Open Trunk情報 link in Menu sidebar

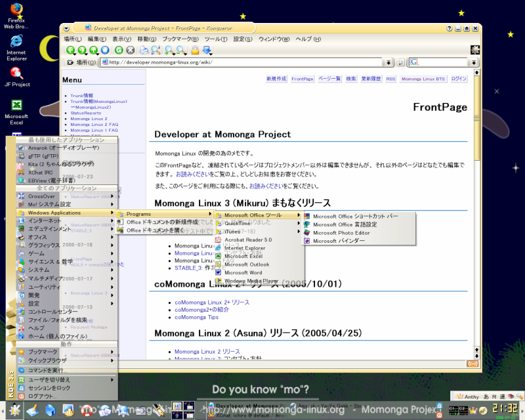coord(81,96)
